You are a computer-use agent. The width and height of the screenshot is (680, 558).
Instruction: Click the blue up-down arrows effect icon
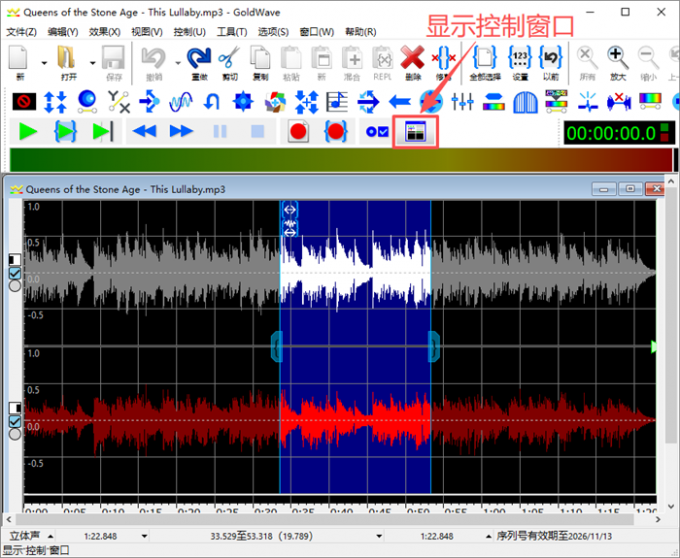click(55, 102)
